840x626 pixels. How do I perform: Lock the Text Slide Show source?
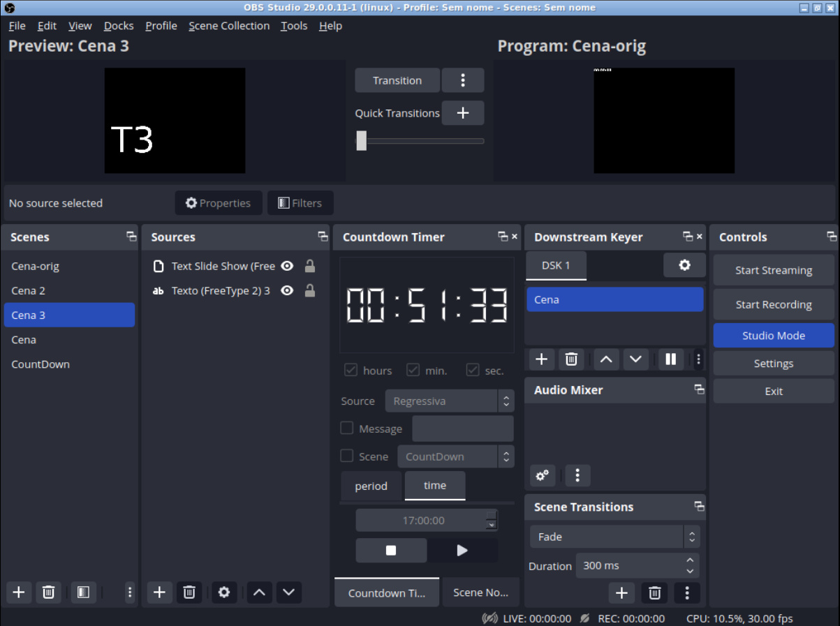(x=310, y=266)
